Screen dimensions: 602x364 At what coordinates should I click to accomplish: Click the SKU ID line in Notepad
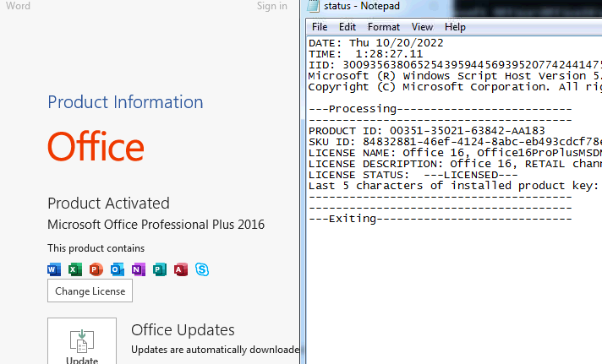point(456,142)
